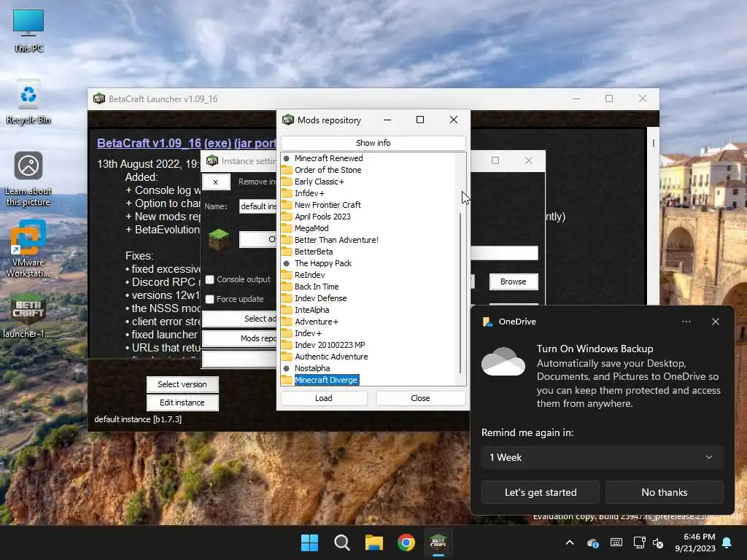The width and height of the screenshot is (747, 560).
Task: Open the Recycle Bin desktop icon
Action: [28, 102]
